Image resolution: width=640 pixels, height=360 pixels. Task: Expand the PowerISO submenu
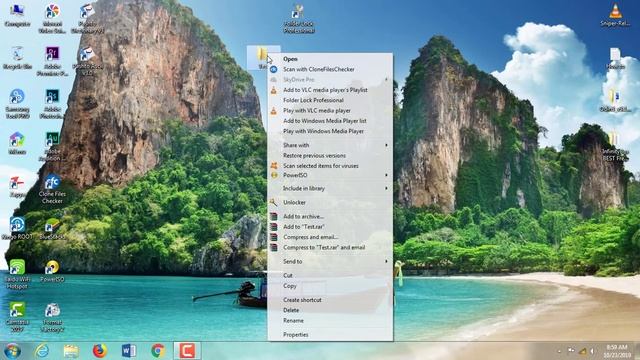tap(330, 175)
